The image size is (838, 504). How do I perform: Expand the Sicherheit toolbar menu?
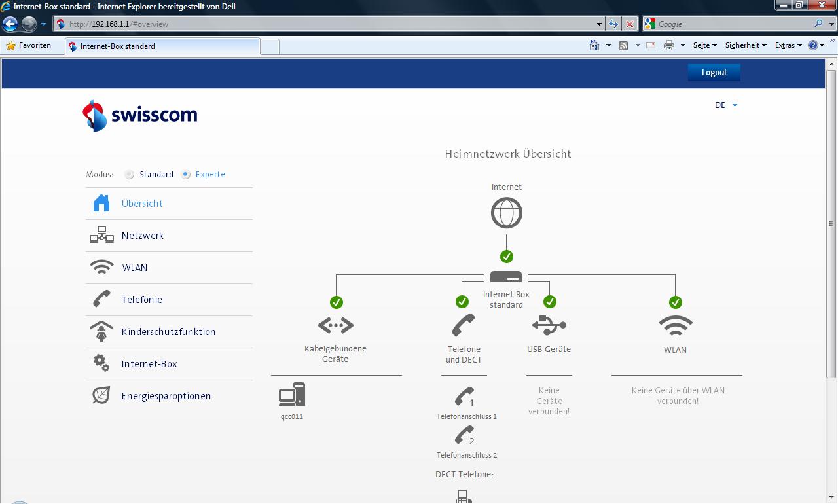tap(746, 45)
